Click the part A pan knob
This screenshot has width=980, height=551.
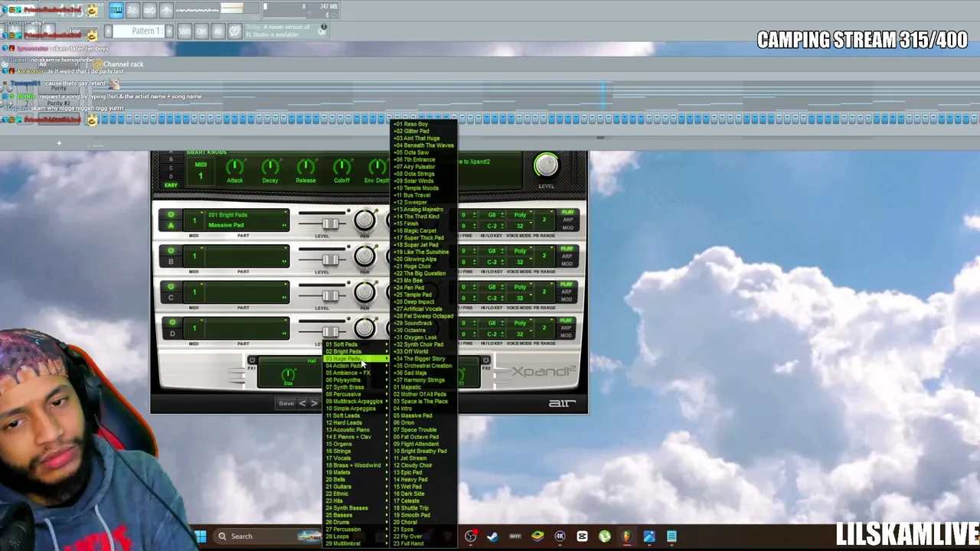pos(364,220)
